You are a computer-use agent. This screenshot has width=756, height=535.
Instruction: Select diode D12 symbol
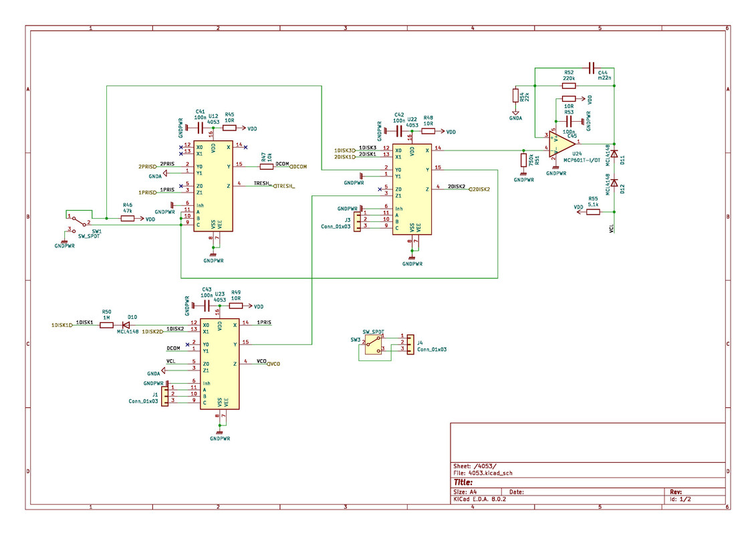(614, 183)
